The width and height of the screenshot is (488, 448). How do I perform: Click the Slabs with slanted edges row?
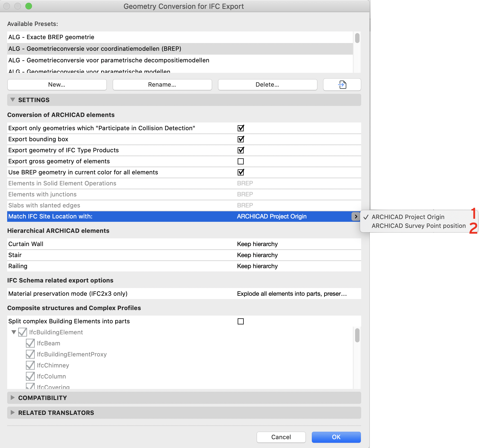(184, 206)
